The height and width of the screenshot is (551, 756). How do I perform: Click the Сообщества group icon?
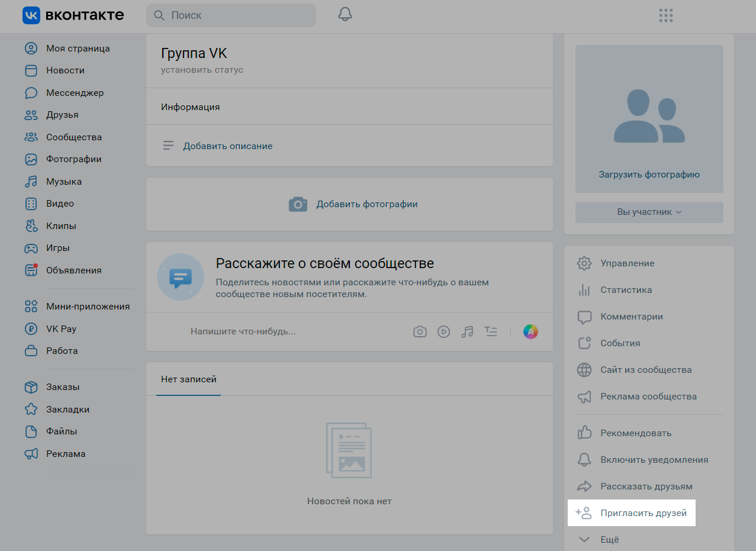pos(31,137)
